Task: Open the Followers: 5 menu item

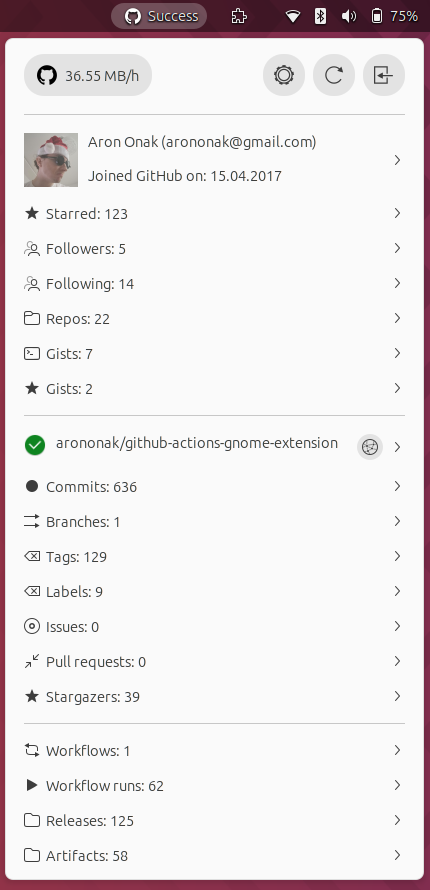Action: [x=214, y=249]
